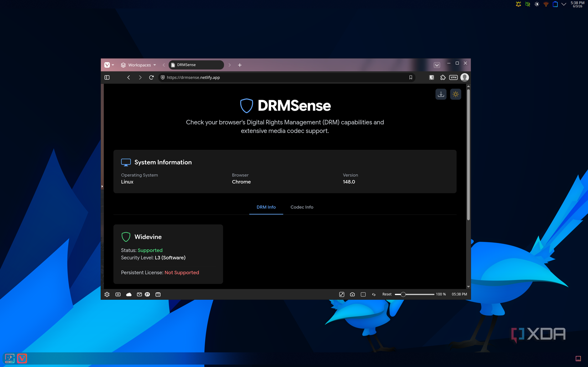
Task: Click the 100 % zoom percentage
Action: tap(441, 294)
